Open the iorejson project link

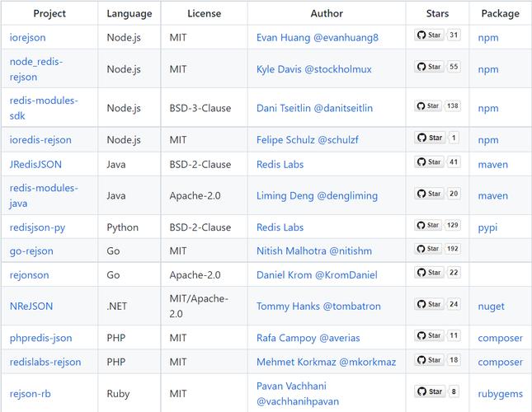tap(27, 38)
